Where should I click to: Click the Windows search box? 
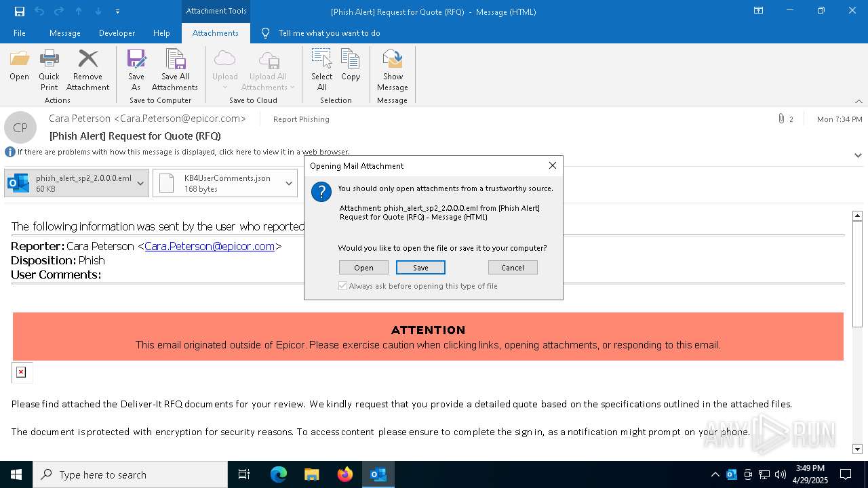tap(130, 474)
